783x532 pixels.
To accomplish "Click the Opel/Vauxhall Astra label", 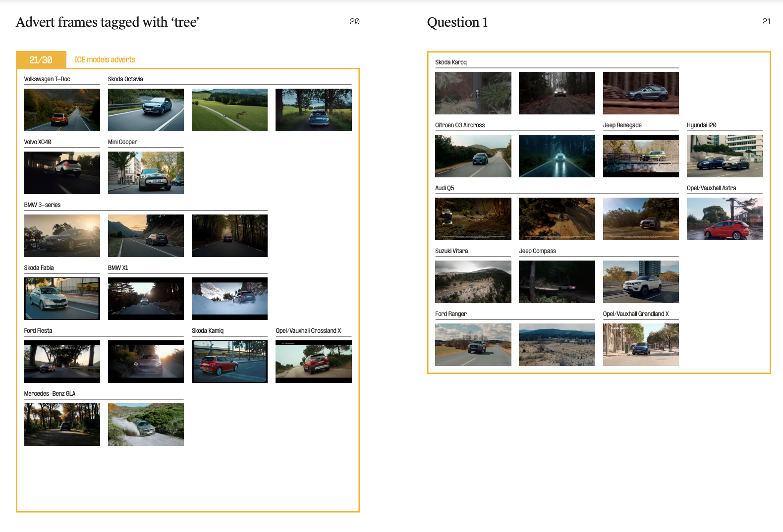I will pos(712,188).
